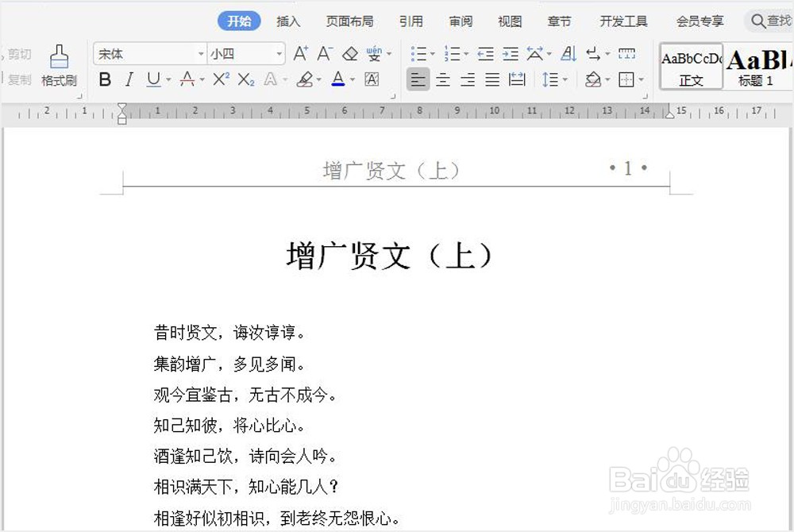Image resolution: width=794 pixels, height=532 pixels.
Task: Toggle Bold formatting
Action: pyautogui.click(x=105, y=79)
